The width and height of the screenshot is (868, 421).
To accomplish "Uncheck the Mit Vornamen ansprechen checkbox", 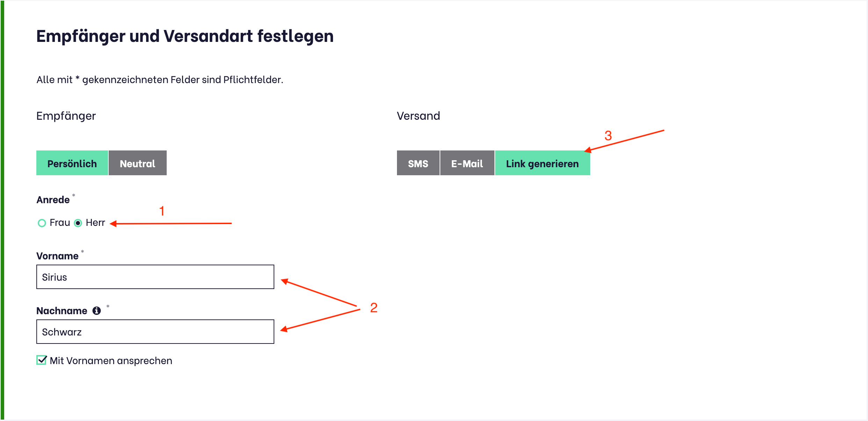I will pyautogui.click(x=42, y=360).
